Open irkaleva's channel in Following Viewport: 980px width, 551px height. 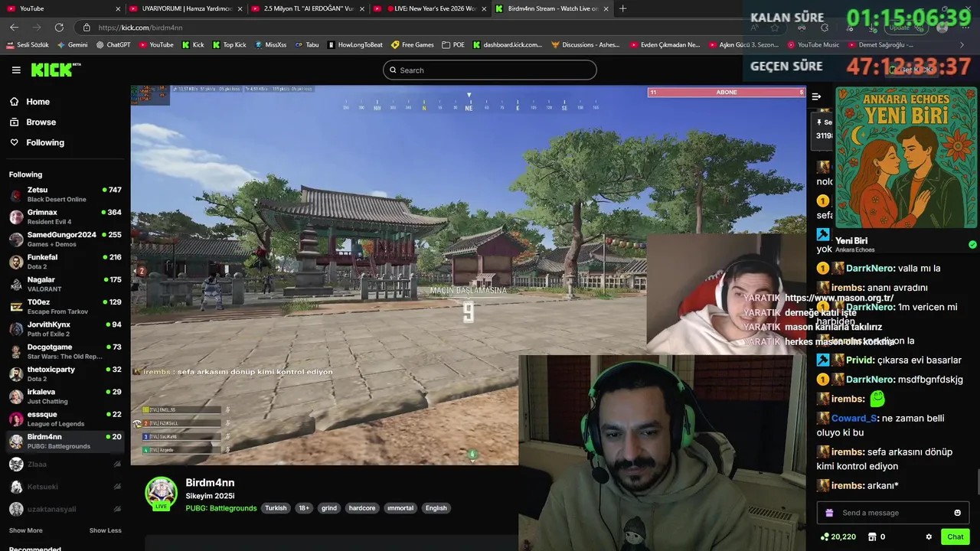coord(65,396)
